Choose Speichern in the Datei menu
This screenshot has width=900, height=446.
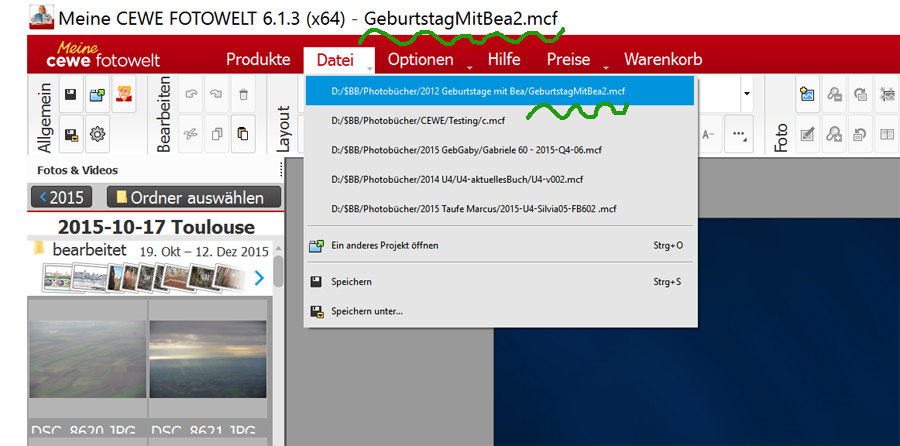coord(499,282)
